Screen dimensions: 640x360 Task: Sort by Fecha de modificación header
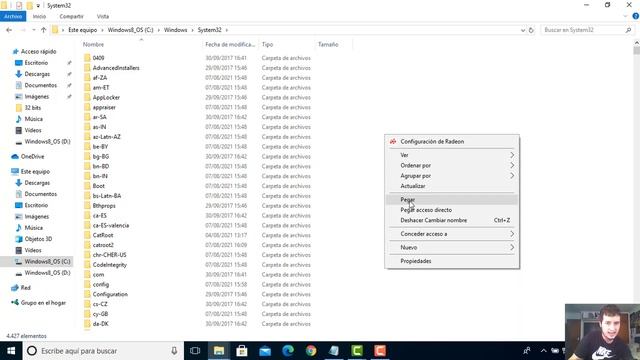(x=230, y=44)
